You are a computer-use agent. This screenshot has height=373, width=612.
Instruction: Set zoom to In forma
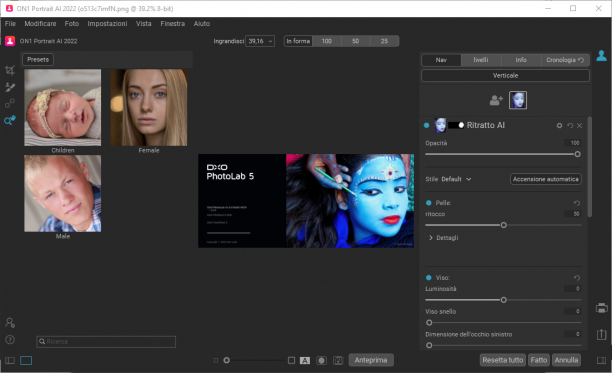(x=298, y=41)
